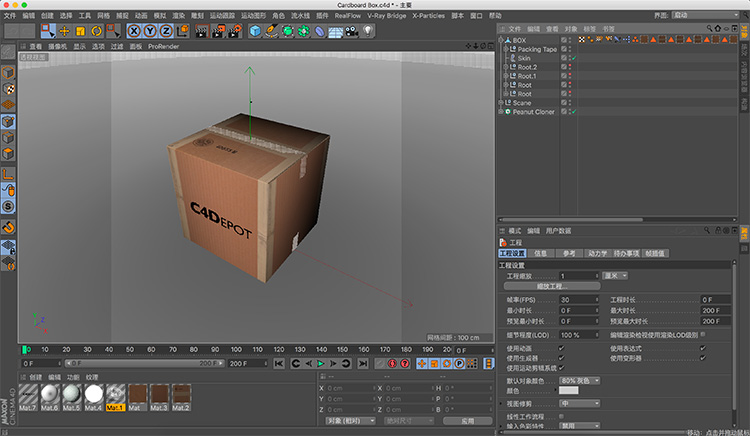Enable the Snap magnet icon
Screen dimensions: 750x436
(x=8, y=227)
